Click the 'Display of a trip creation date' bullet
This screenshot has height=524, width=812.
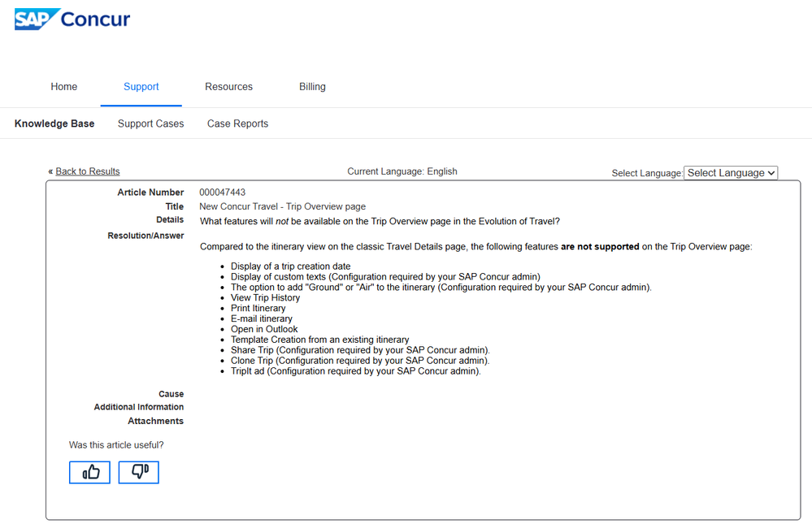tap(290, 266)
